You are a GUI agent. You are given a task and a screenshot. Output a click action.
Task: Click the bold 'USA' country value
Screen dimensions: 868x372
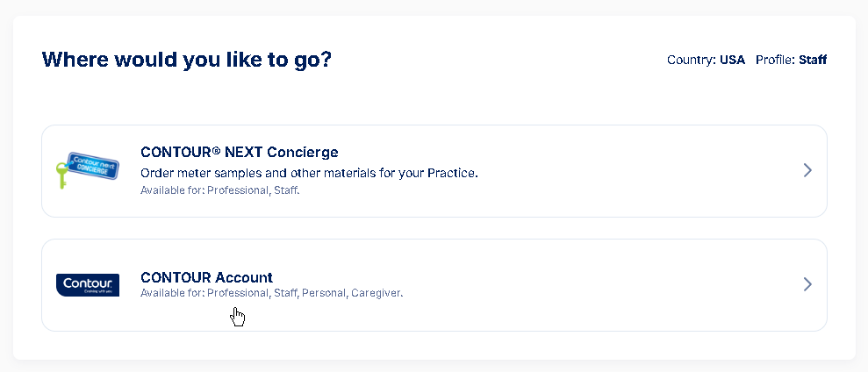732,60
